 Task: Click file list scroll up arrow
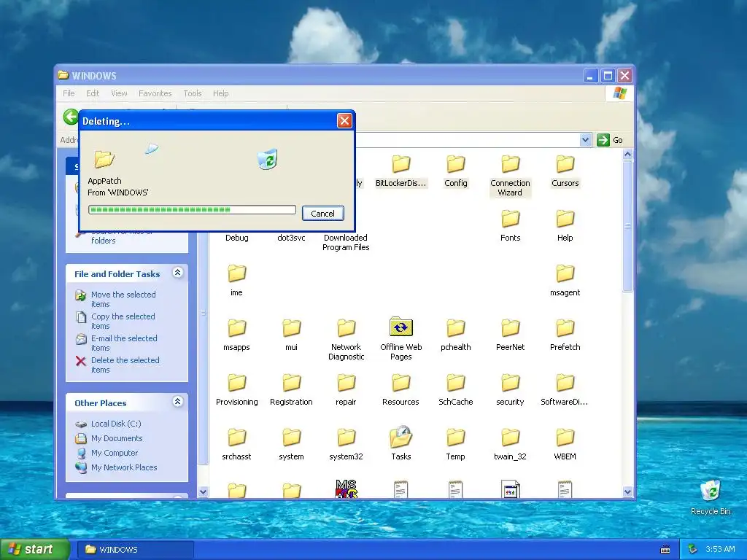[627, 155]
